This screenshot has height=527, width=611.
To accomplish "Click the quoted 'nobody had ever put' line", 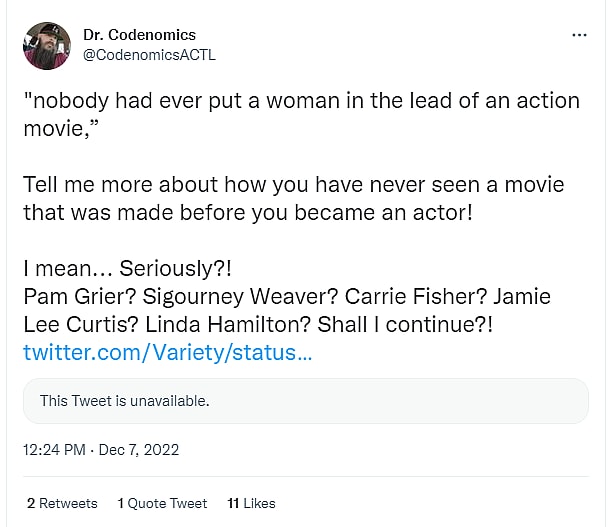I will click(300, 100).
